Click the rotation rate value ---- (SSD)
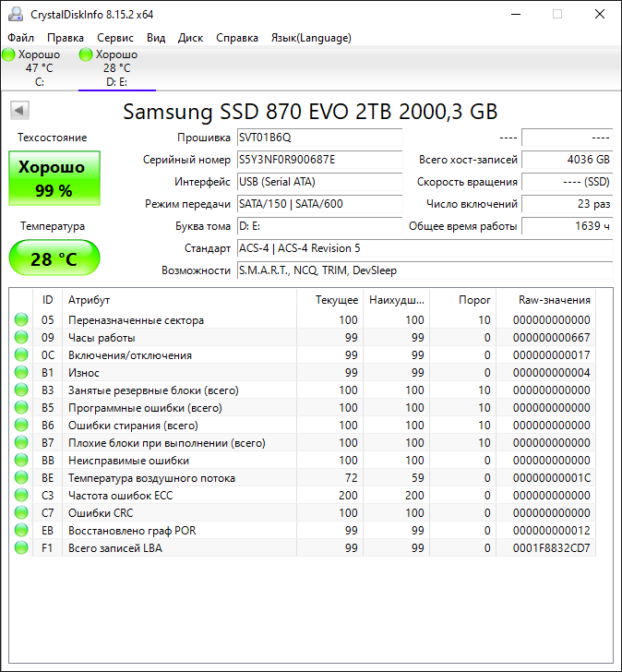 pos(568,182)
